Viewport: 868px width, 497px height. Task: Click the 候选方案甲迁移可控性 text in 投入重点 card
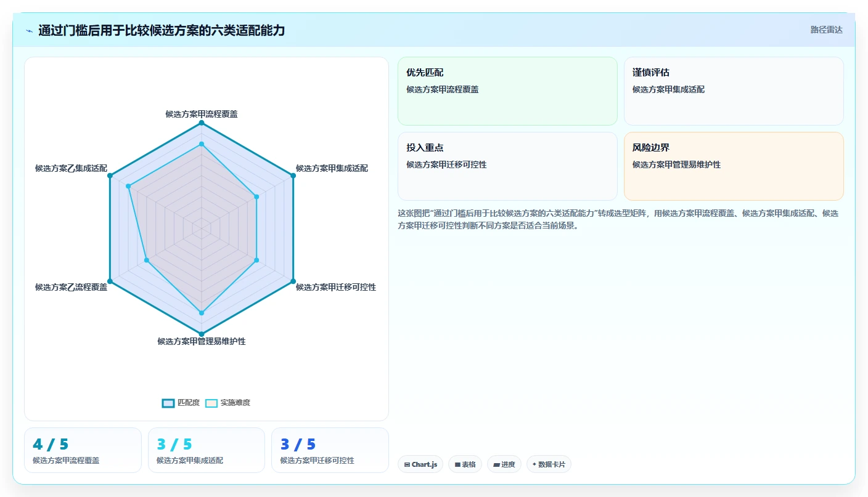[x=446, y=164]
